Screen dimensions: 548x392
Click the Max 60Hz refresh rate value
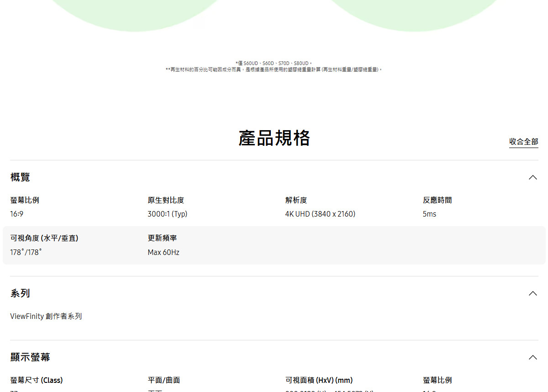pos(163,252)
